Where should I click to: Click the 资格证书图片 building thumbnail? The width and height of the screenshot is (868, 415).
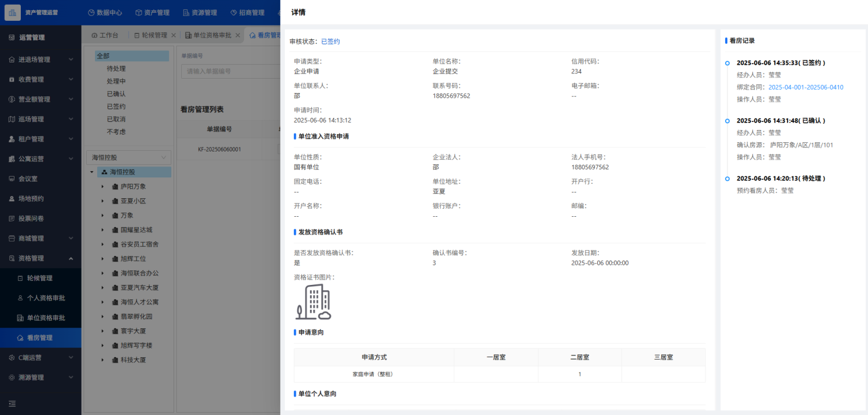[x=313, y=302]
